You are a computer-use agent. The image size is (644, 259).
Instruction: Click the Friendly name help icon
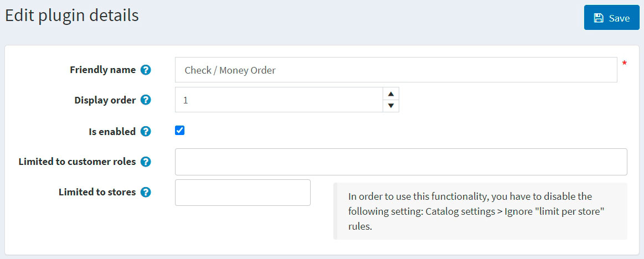point(146,70)
